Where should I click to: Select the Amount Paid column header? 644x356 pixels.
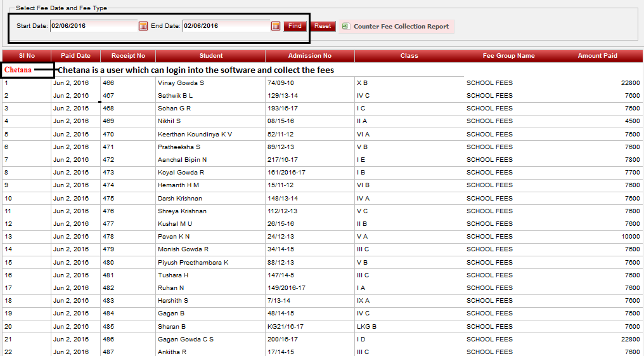(x=597, y=56)
